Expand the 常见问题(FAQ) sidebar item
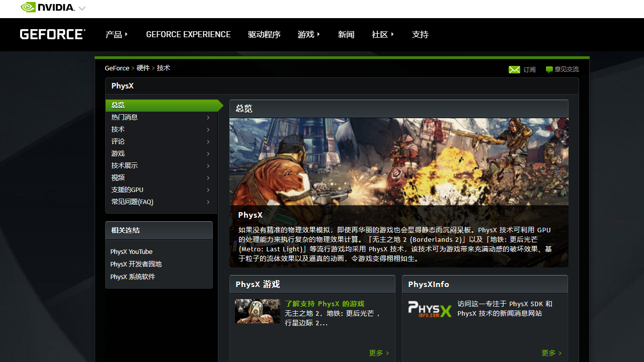The width and height of the screenshot is (644, 362). [x=208, y=202]
